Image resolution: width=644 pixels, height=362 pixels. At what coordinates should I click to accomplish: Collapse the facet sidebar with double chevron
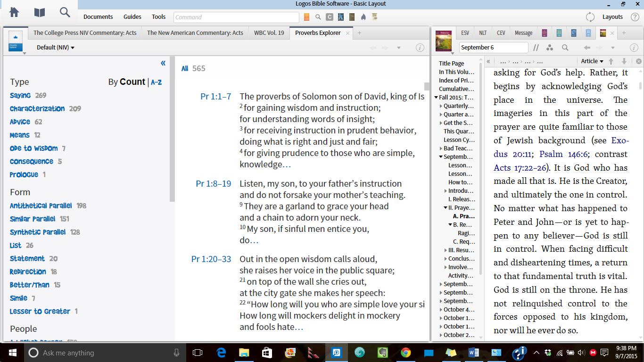[x=163, y=63]
